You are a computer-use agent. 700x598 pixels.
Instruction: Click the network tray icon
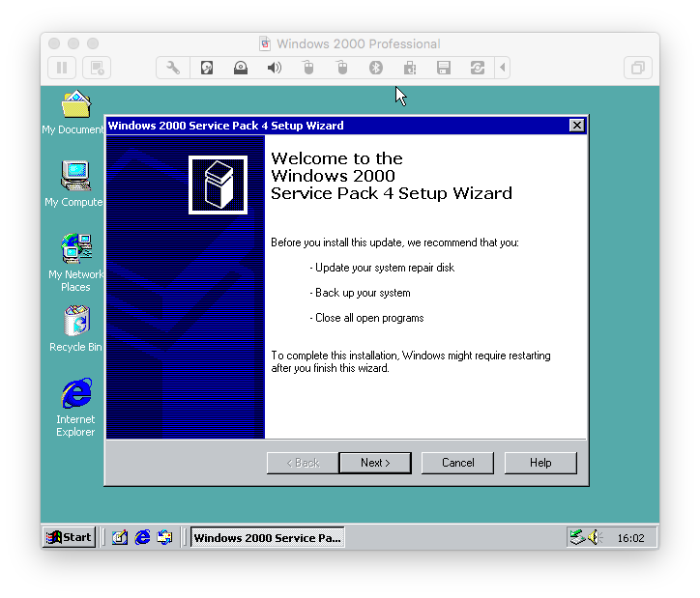[577, 537]
